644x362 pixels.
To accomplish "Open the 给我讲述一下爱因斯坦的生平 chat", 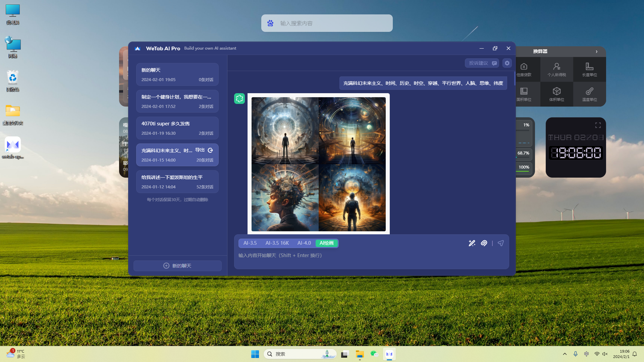I will coord(177,182).
